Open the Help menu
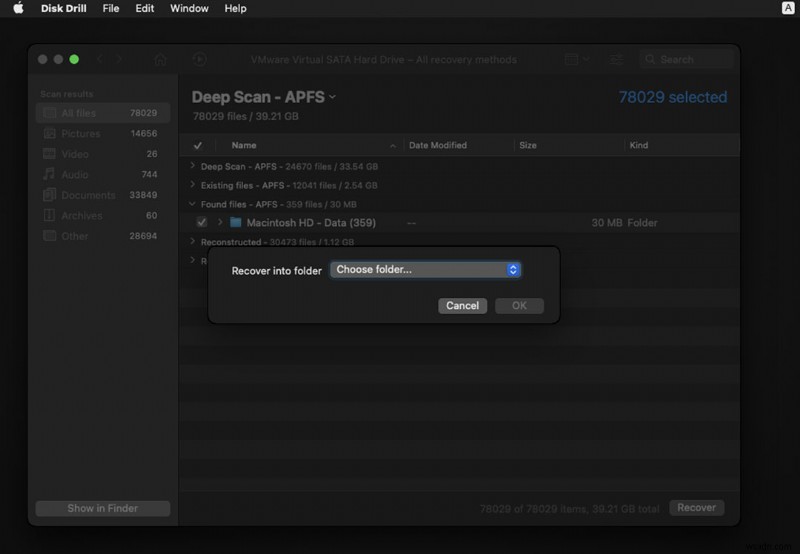Image resolution: width=800 pixels, height=554 pixels. 235,8
